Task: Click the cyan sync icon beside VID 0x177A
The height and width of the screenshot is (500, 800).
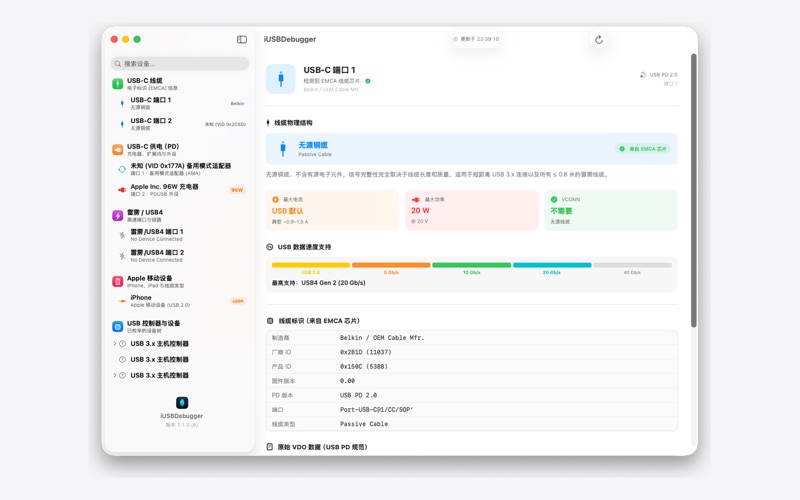Action: 122,169
